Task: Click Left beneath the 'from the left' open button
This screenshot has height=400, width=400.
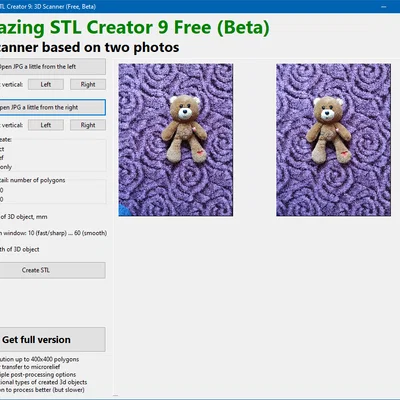Action: [46, 84]
